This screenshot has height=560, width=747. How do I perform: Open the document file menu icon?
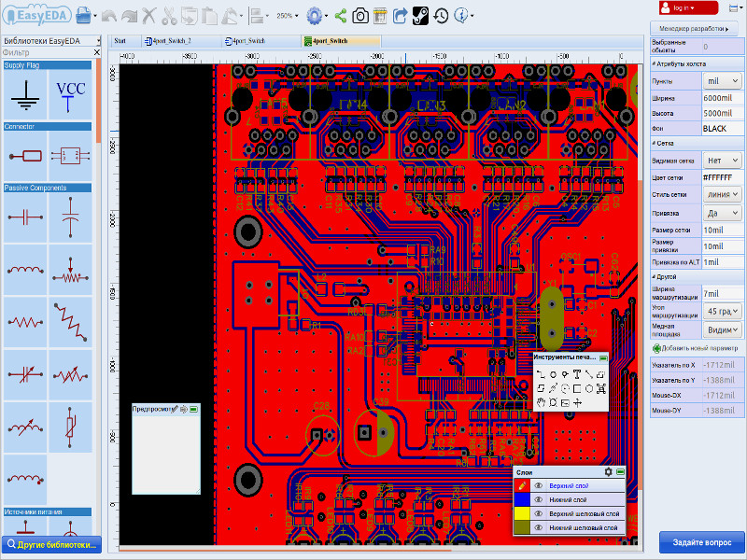(x=84, y=15)
